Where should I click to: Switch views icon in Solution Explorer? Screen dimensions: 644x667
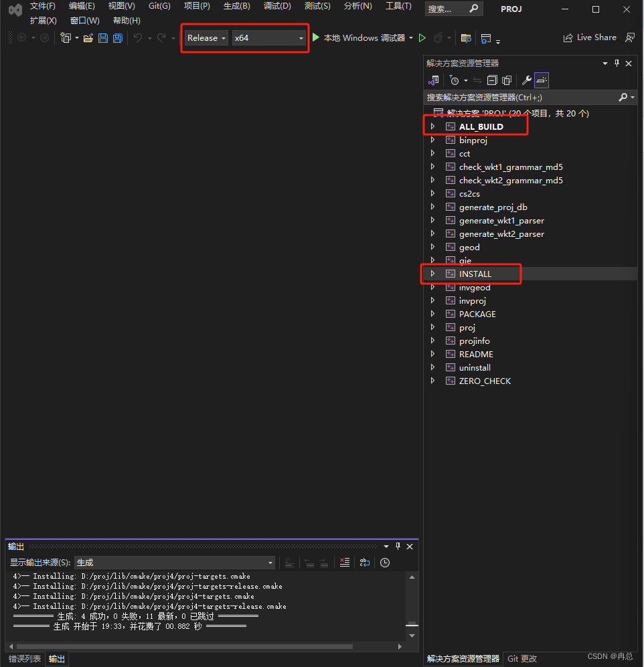click(x=434, y=80)
